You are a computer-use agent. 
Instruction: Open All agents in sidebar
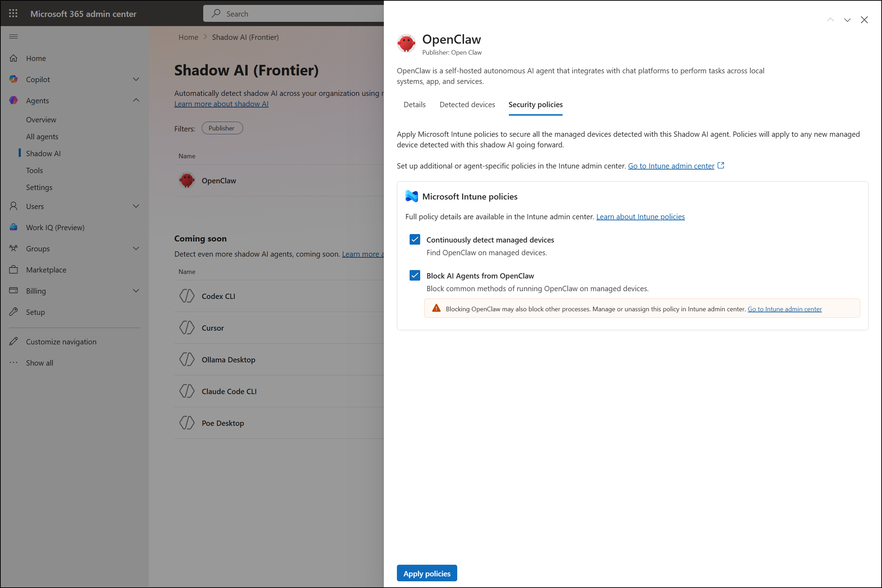pos(42,136)
